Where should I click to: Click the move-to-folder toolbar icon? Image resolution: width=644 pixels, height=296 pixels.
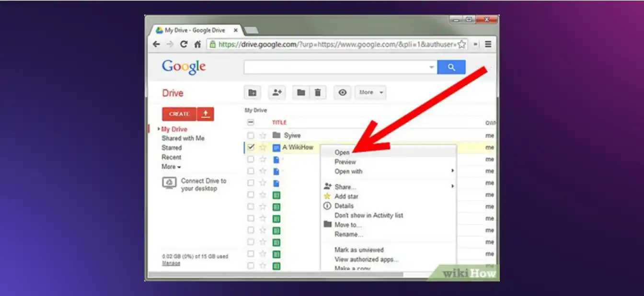point(301,92)
